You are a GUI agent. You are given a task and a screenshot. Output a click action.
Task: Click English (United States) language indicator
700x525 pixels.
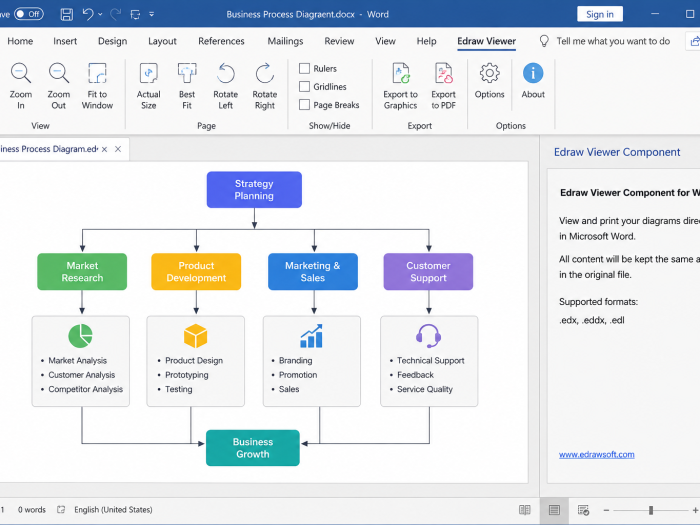click(x=113, y=510)
